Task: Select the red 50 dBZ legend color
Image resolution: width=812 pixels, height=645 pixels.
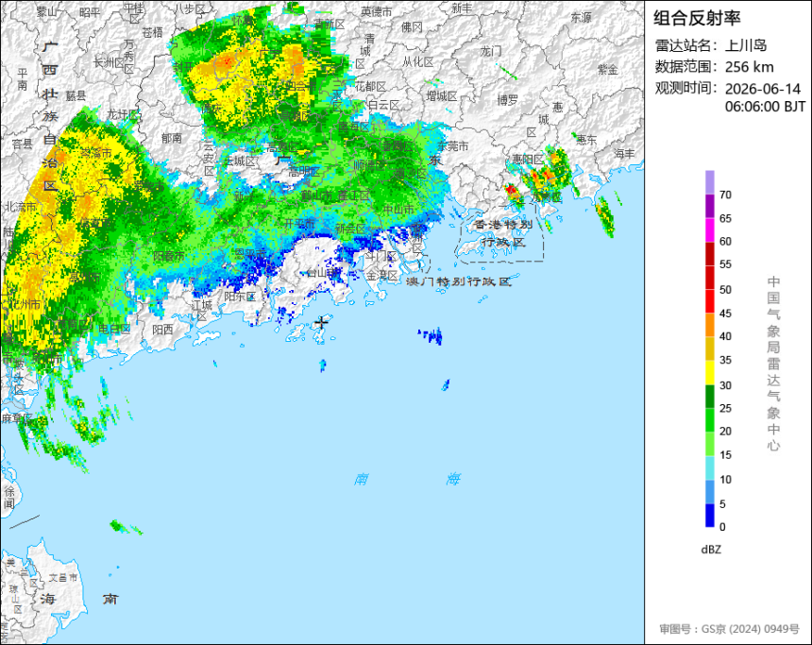Action: pyautogui.click(x=709, y=278)
